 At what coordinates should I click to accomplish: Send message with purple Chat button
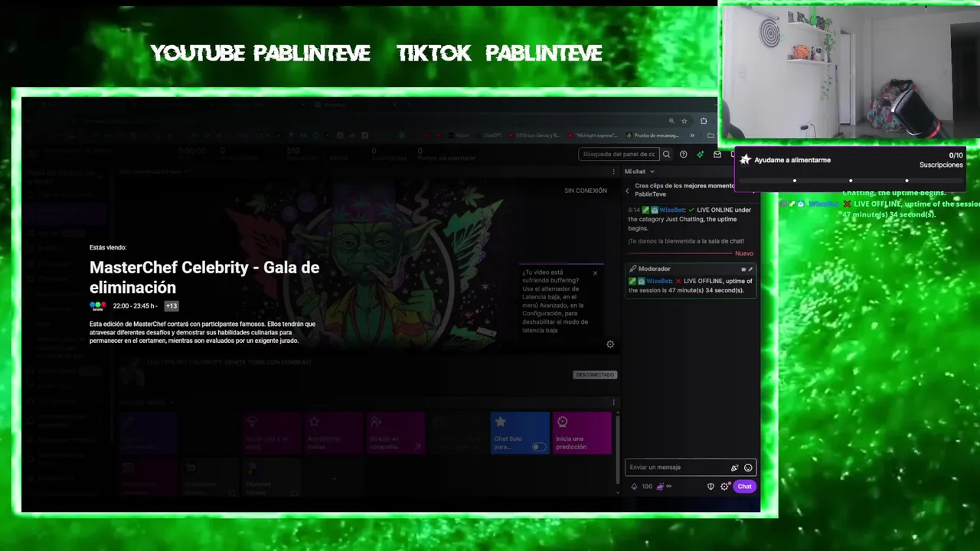coord(744,487)
